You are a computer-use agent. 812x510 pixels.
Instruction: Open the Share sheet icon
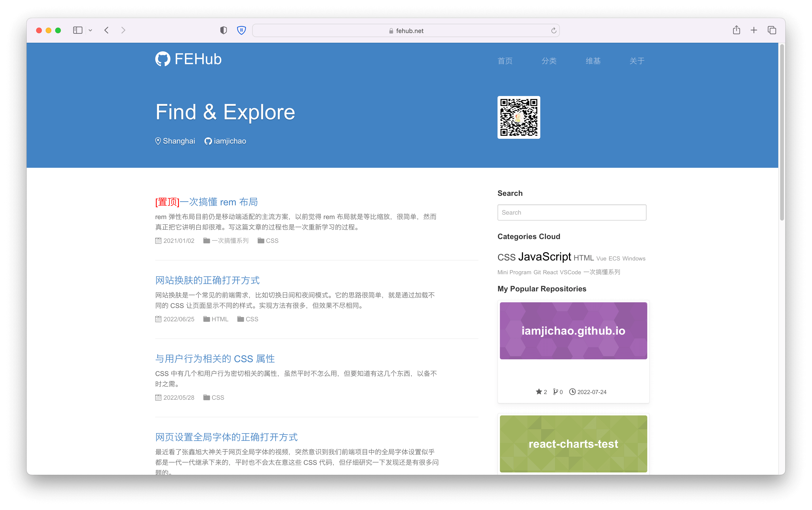[736, 30]
